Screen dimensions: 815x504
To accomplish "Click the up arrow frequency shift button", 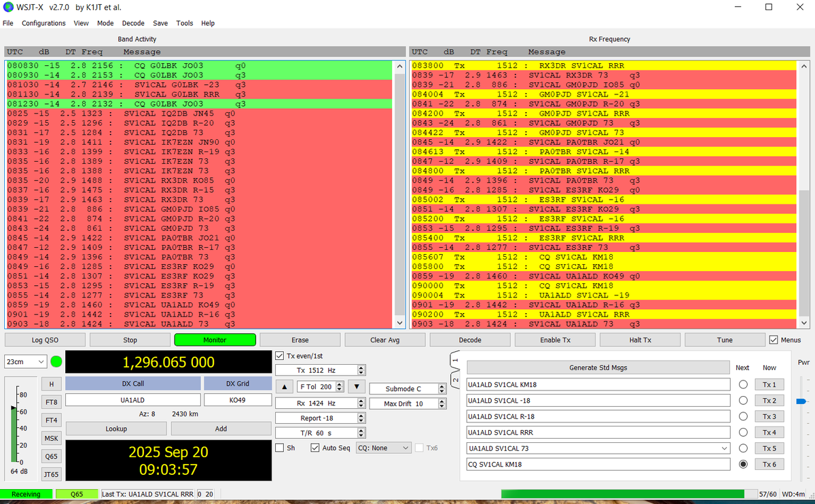I will (x=285, y=387).
